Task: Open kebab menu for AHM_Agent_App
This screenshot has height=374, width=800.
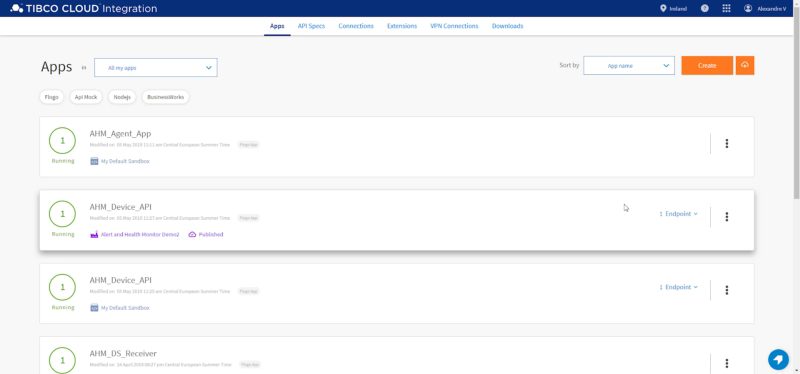Action: 727,144
